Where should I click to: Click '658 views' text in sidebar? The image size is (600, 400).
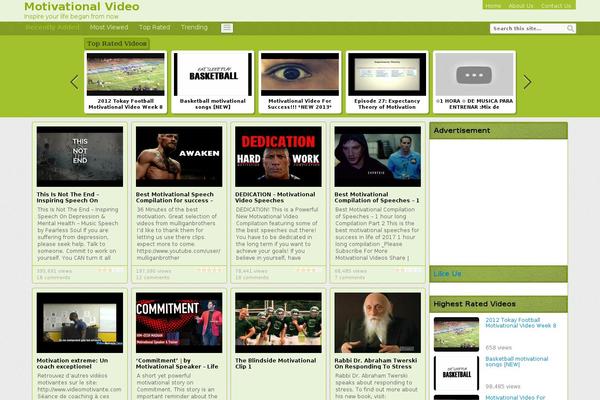click(x=499, y=348)
